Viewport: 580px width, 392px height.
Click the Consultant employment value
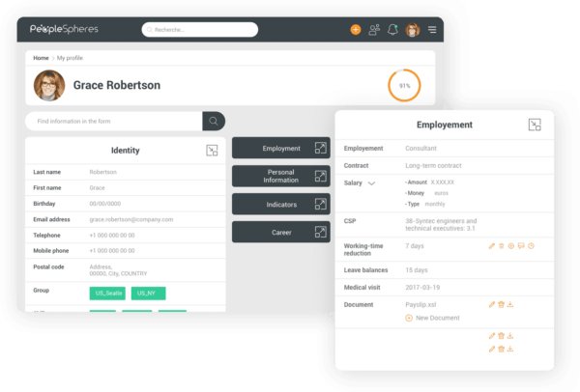420,148
